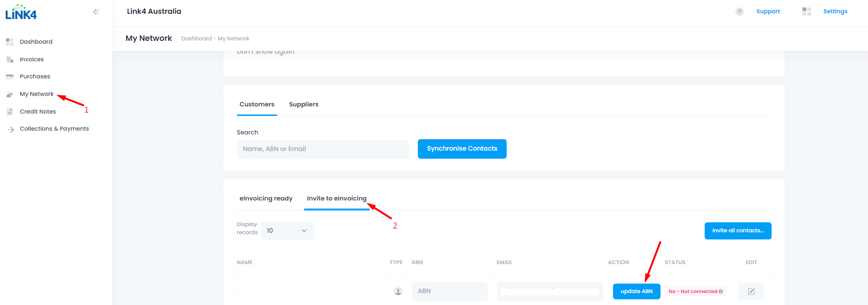Viewport: 868px width, 305px height.
Task: Click the Link4 Australia title text
Action: click(x=154, y=11)
